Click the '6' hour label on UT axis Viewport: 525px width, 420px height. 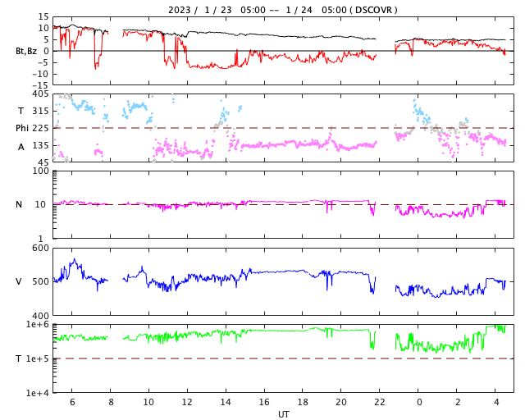[72, 402]
